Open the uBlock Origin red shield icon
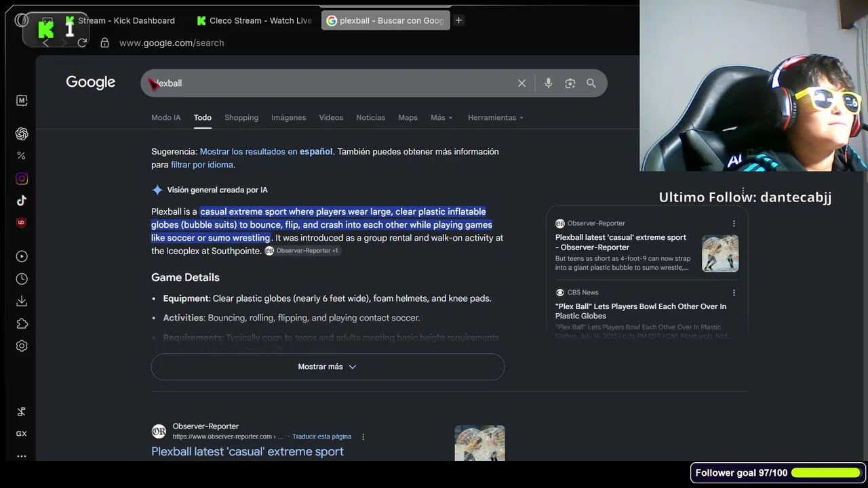The height and width of the screenshot is (488, 868). pos(22,222)
